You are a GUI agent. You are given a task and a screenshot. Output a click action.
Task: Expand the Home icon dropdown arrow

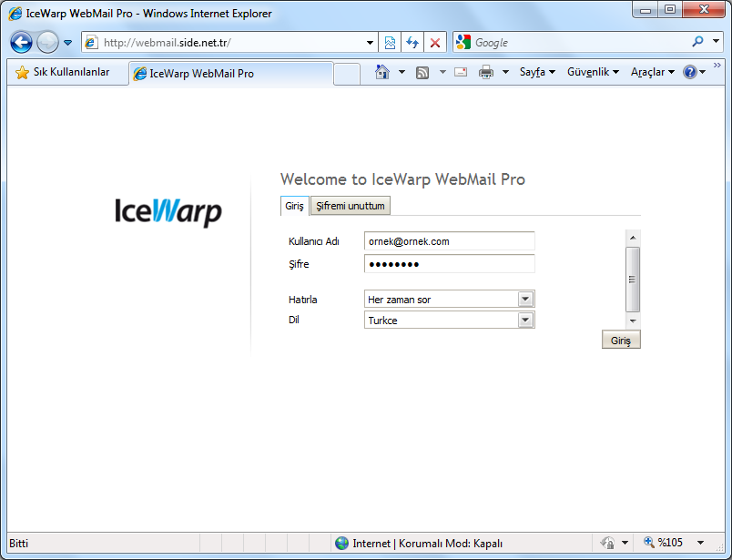[402, 72]
